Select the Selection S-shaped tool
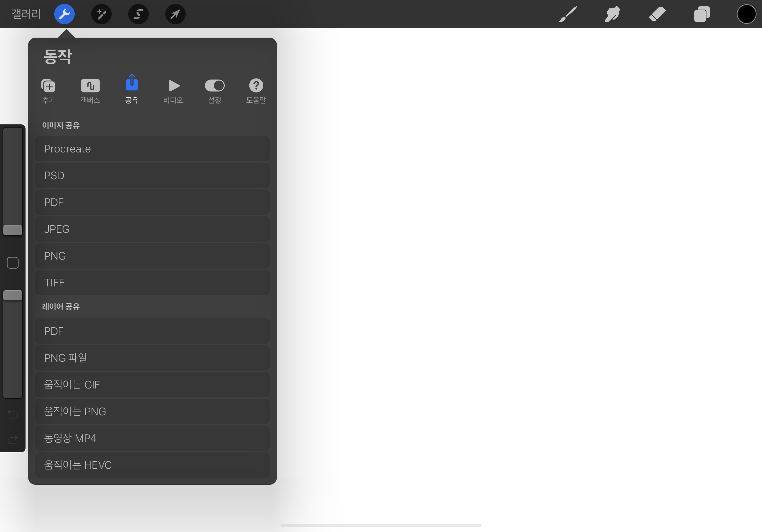Screen dimensions: 762x532 coord(138,14)
